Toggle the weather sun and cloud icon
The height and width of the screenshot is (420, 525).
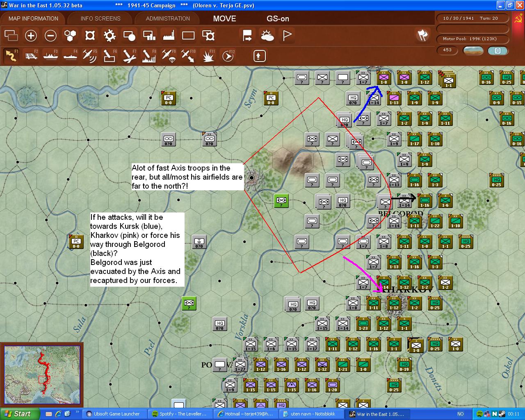tap(267, 36)
